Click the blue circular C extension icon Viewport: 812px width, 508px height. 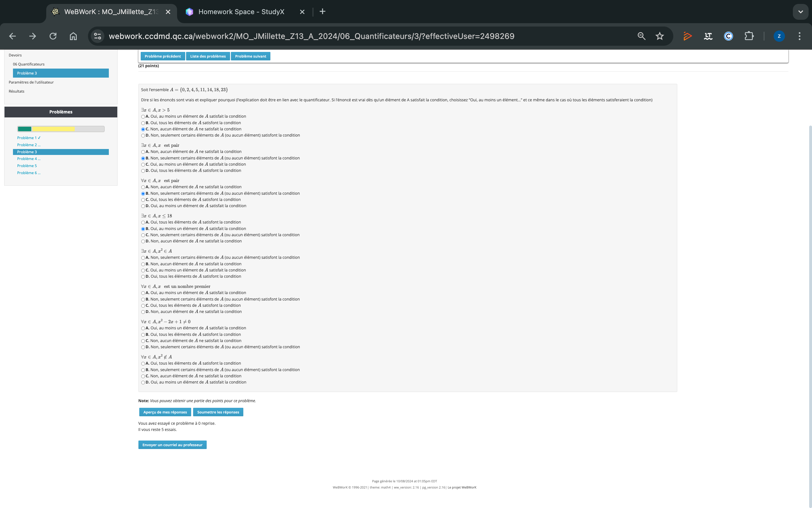[x=729, y=36]
